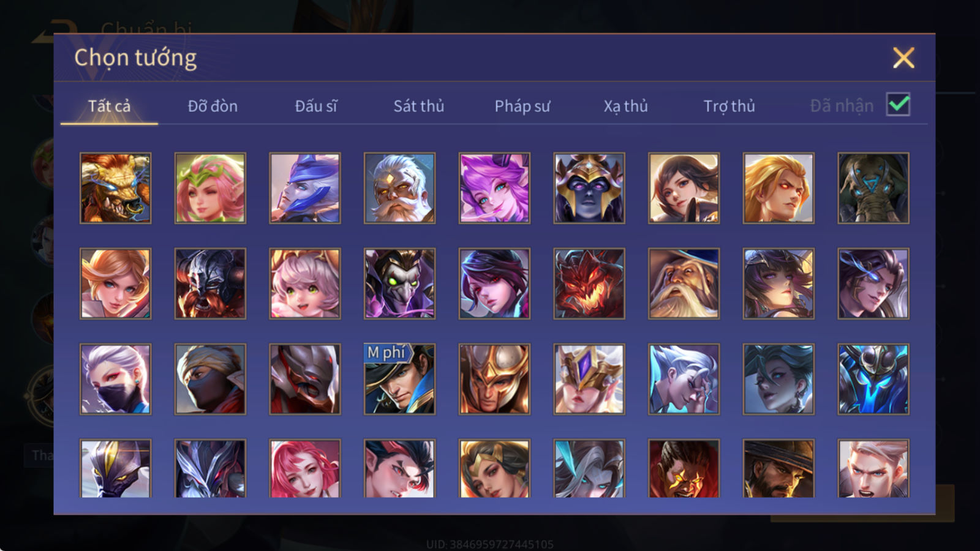This screenshot has height=551, width=980.
Task: Filter by Xạ thủ role
Action: coord(625,106)
